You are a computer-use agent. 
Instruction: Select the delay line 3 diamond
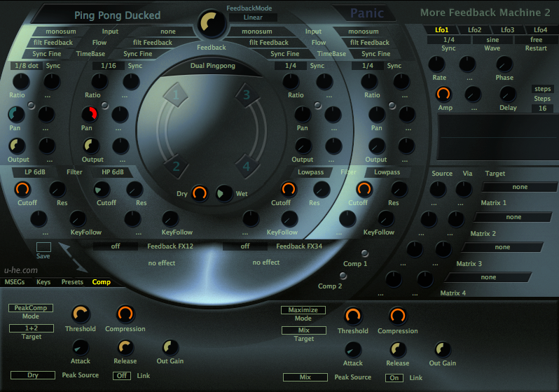click(x=247, y=94)
